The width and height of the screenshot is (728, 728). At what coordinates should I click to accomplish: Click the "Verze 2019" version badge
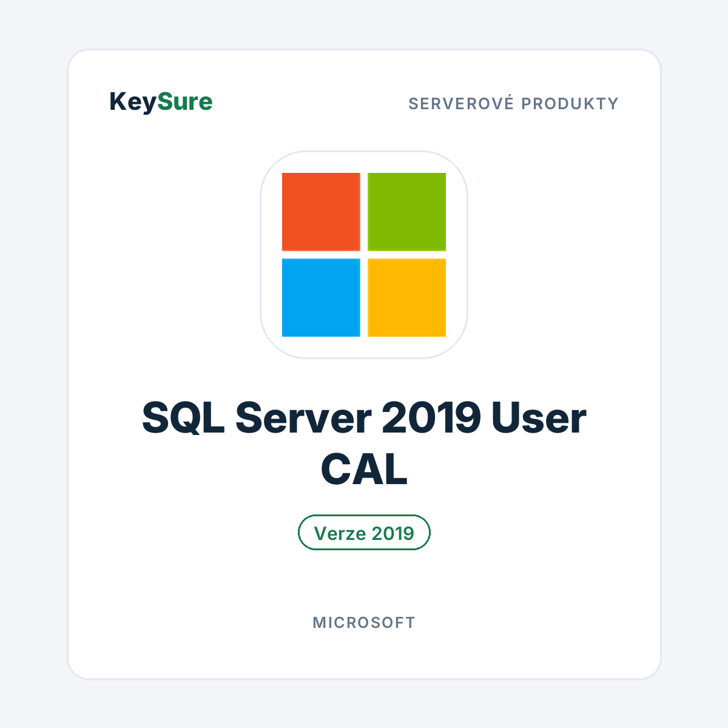(x=364, y=533)
